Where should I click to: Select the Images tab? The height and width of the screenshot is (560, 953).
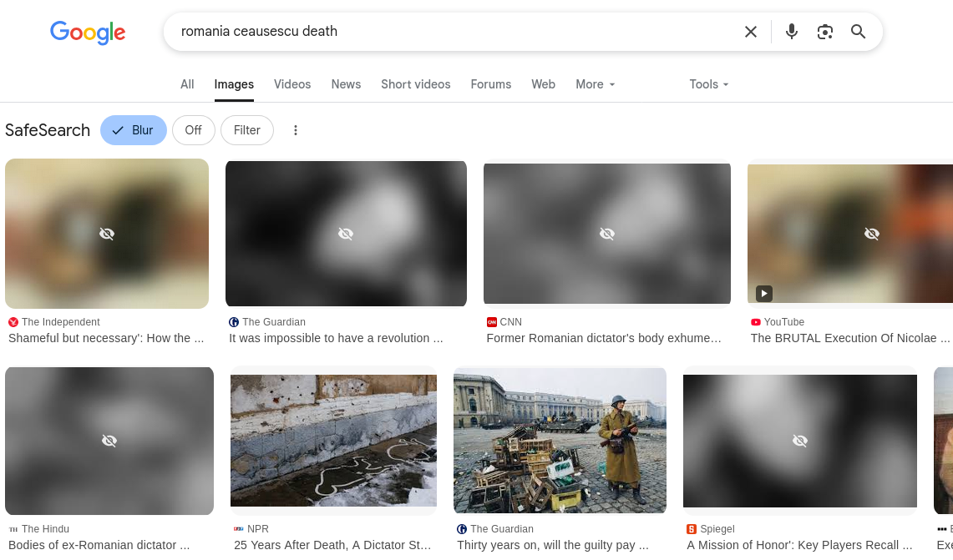234,84
